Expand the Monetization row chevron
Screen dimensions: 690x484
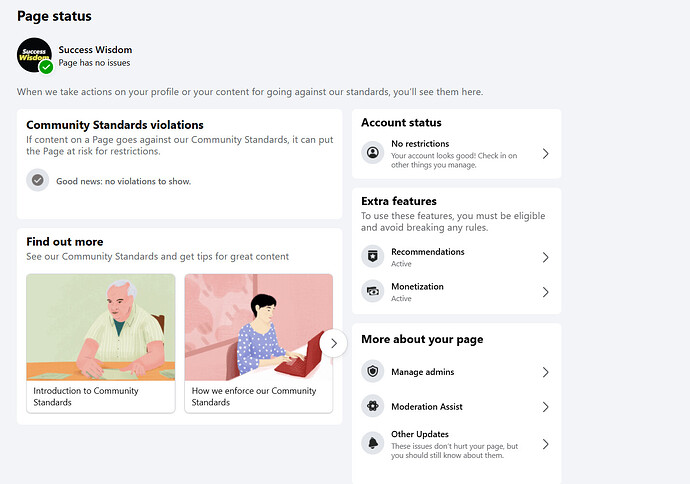tap(545, 292)
